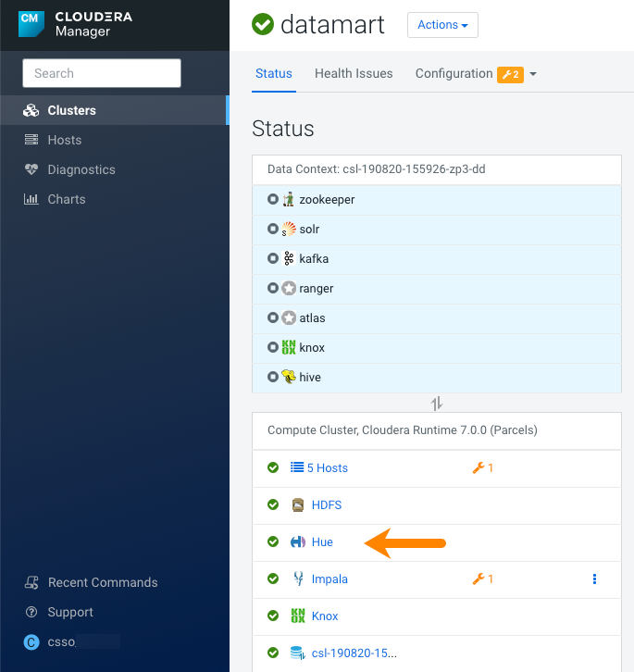Click the Cloudera Manager CM logo
634x672 pixels.
(x=31, y=23)
